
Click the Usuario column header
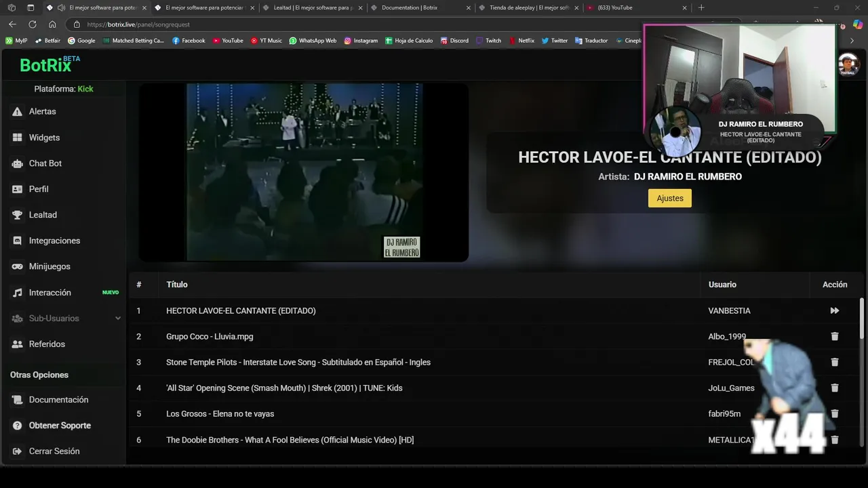coord(722,285)
